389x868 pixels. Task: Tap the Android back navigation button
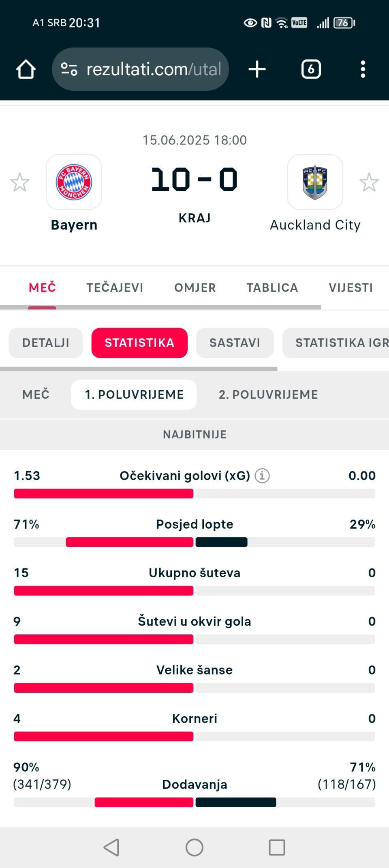tap(111, 847)
